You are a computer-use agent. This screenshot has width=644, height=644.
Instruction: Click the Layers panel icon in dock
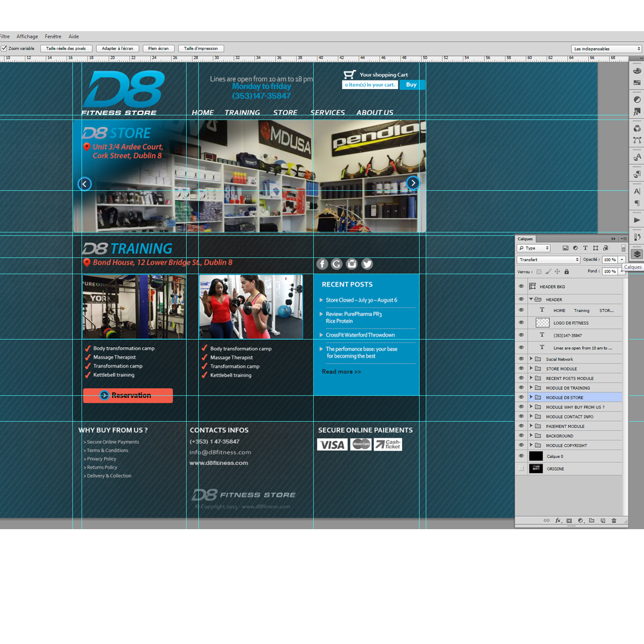(x=637, y=254)
